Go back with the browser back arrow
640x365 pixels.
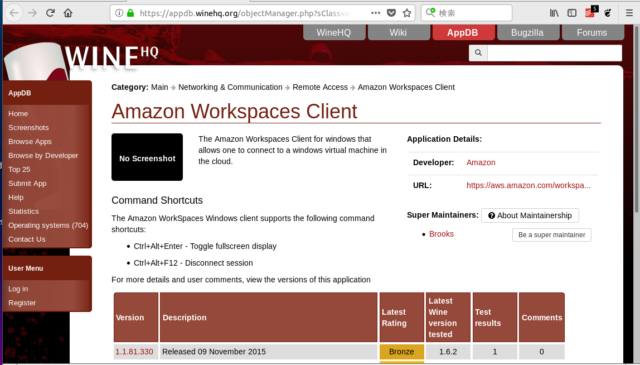[x=14, y=13]
